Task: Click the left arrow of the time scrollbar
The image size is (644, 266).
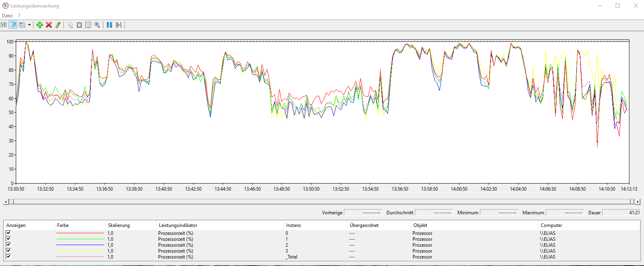Action: [x=6, y=202]
